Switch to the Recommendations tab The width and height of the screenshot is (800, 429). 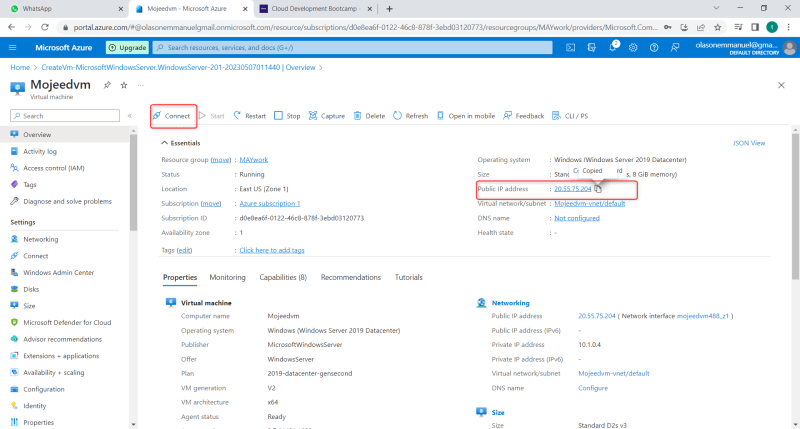[351, 277]
